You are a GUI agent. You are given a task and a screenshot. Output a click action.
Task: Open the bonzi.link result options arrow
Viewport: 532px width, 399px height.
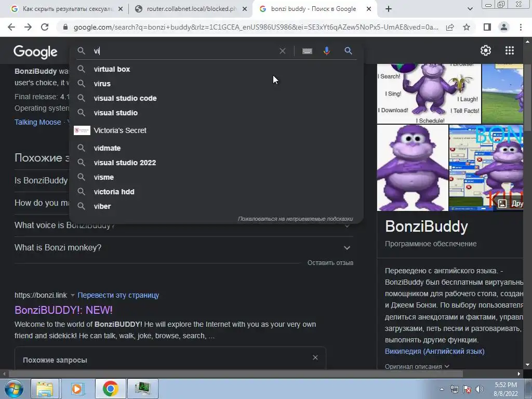[x=72, y=296]
